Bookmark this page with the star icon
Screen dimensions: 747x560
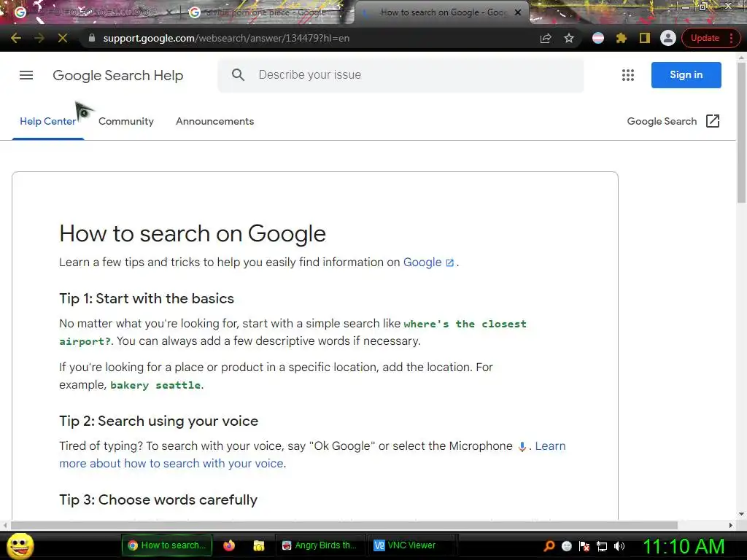[x=569, y=38]
